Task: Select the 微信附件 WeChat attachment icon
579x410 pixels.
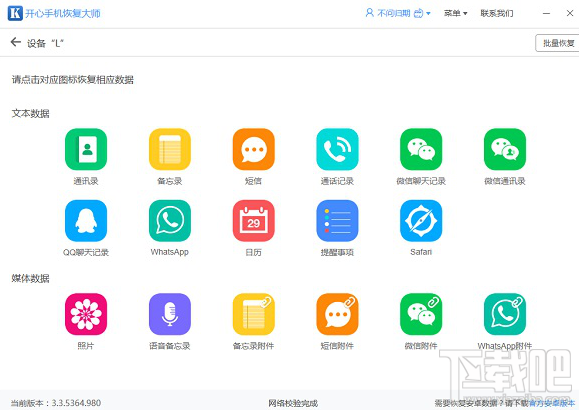Action: point(421,314)
